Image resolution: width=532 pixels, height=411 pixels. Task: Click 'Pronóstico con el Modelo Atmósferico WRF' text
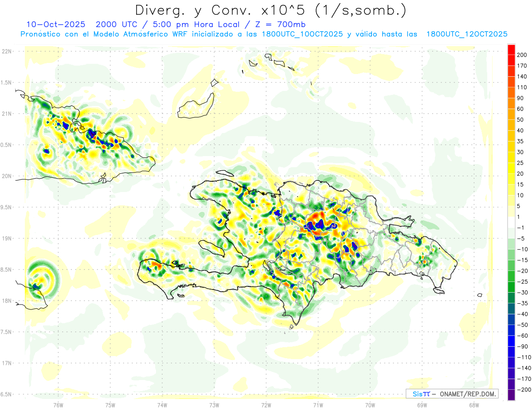105,34
